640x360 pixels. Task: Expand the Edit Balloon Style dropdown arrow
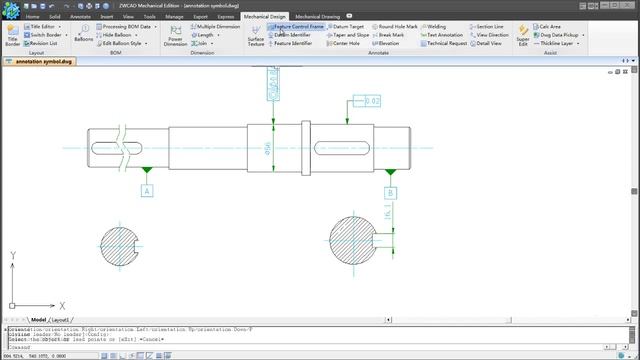click(146, 43)
